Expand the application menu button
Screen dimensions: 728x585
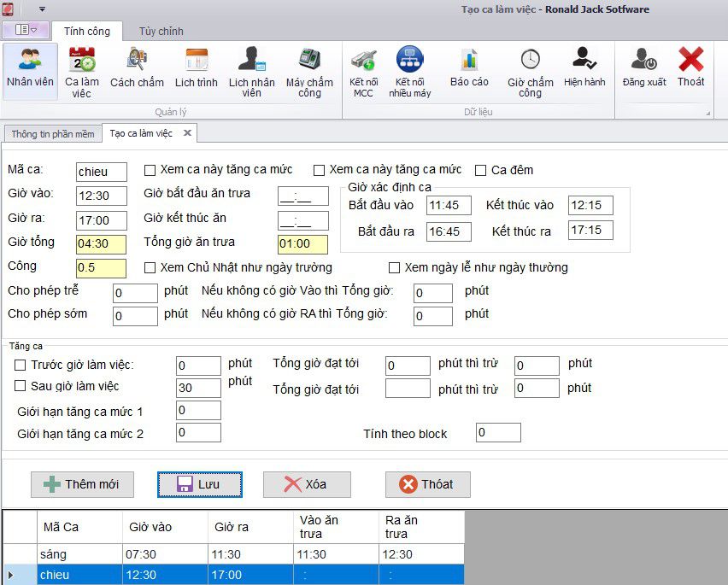25,31
